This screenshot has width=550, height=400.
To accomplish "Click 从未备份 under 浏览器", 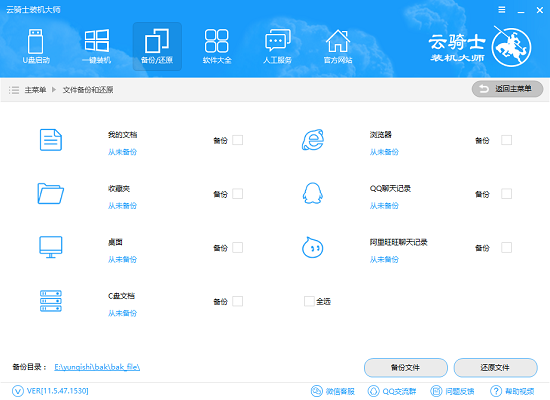I will point(384,152).
